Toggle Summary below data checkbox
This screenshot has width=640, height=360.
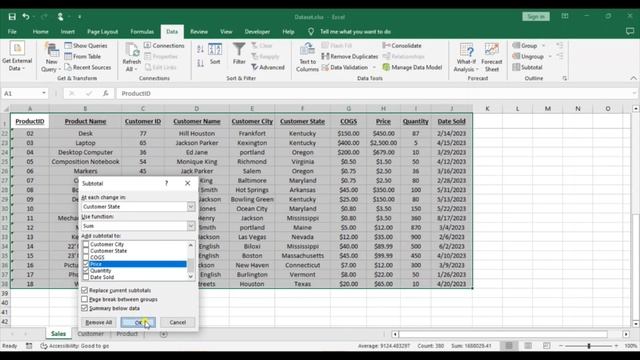(84, 308)
